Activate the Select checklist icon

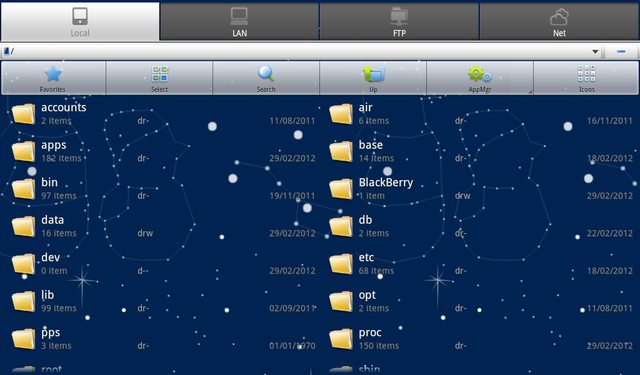tap(160, 74)
